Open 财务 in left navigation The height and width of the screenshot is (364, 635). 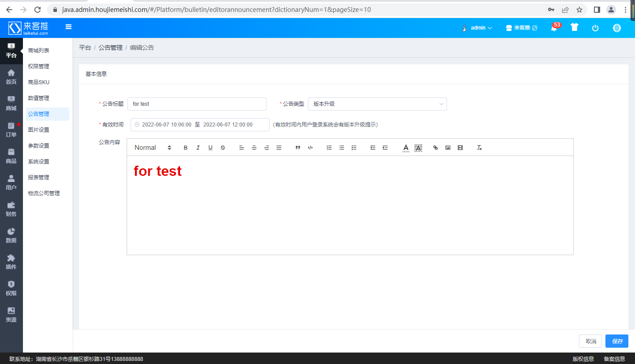point(11,209)
